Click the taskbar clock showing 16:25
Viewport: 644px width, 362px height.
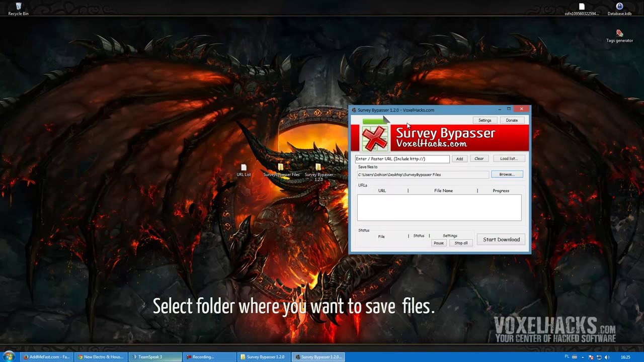[625, 357]
